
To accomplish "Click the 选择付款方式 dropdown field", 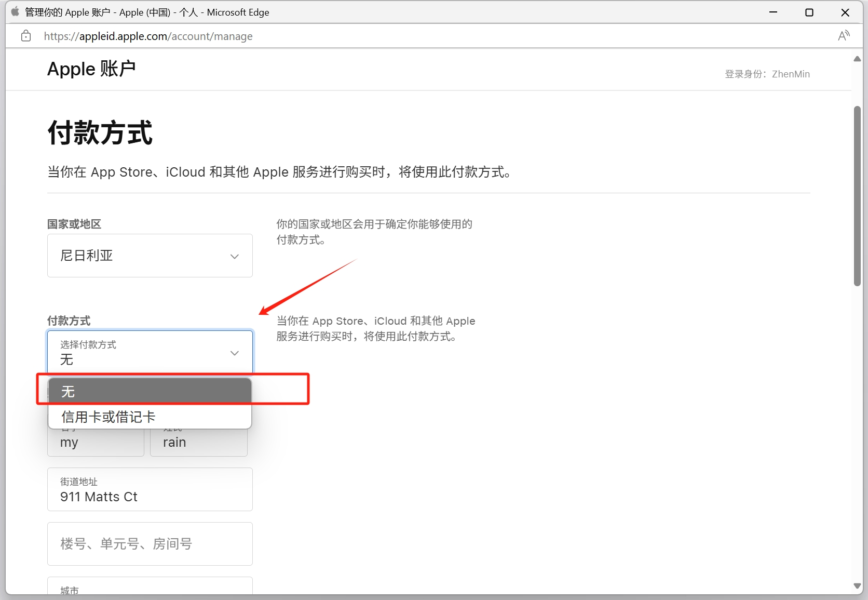I will [150, 353].
